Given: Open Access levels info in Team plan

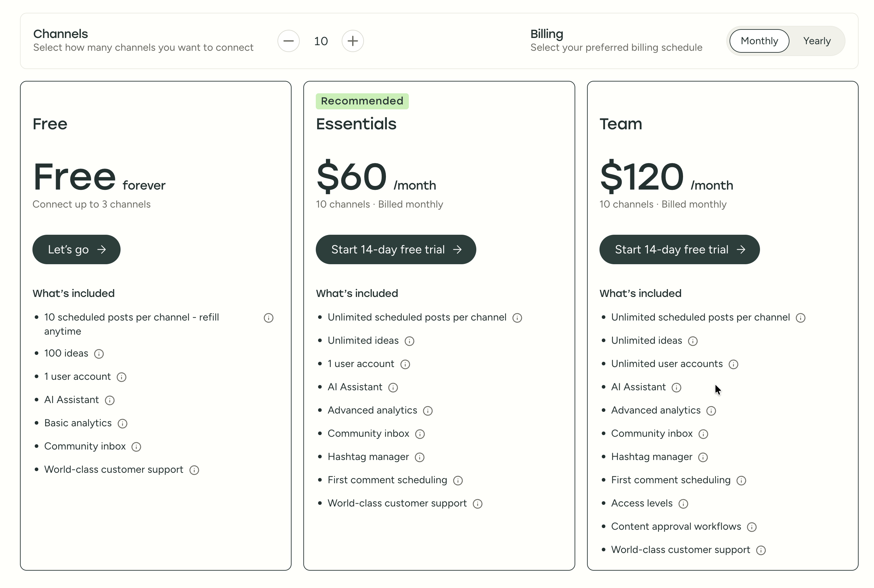Looking at the screenshot, I should [x=684, y=504].
